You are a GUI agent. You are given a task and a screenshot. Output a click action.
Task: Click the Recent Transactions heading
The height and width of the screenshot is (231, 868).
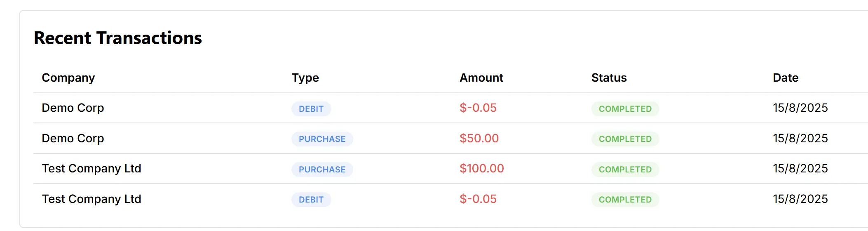pos(118,38)
